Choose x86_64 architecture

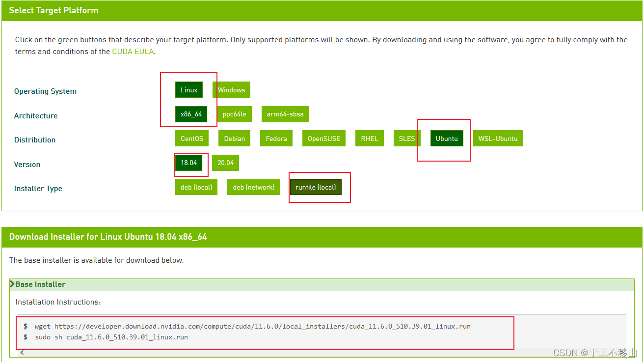191,114
